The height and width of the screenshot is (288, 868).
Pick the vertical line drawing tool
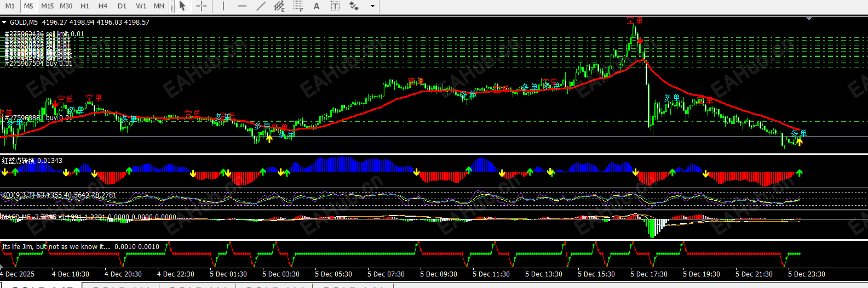pos(223,6)
